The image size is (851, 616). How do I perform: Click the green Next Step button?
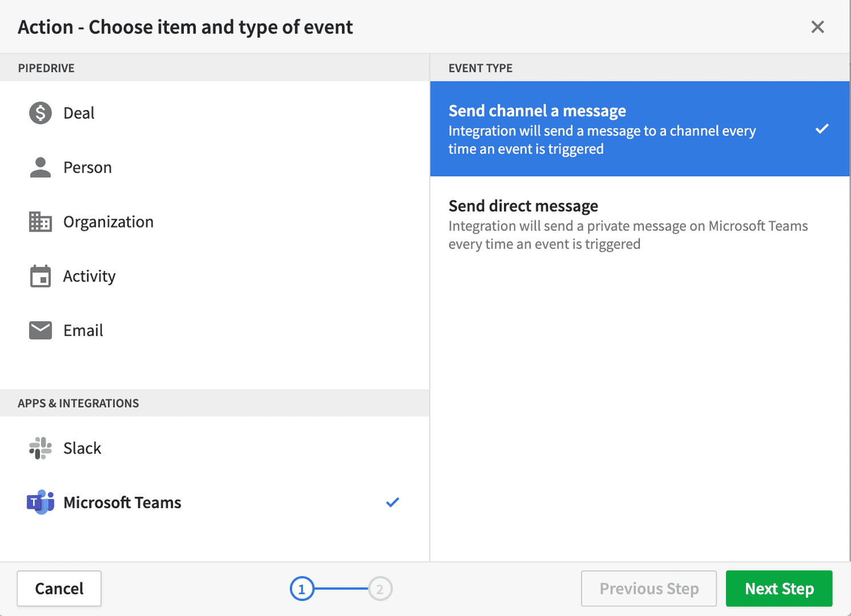[x=779, y=589]
